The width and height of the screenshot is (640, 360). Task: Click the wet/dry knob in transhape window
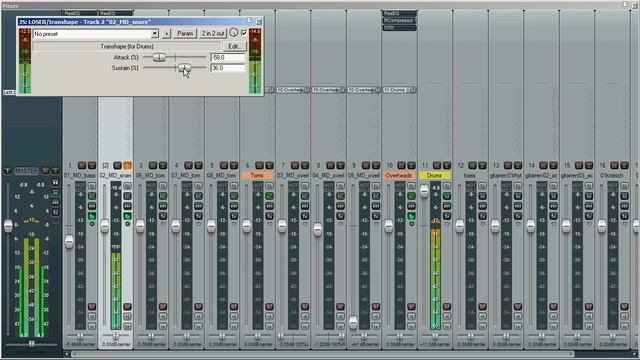233,33
